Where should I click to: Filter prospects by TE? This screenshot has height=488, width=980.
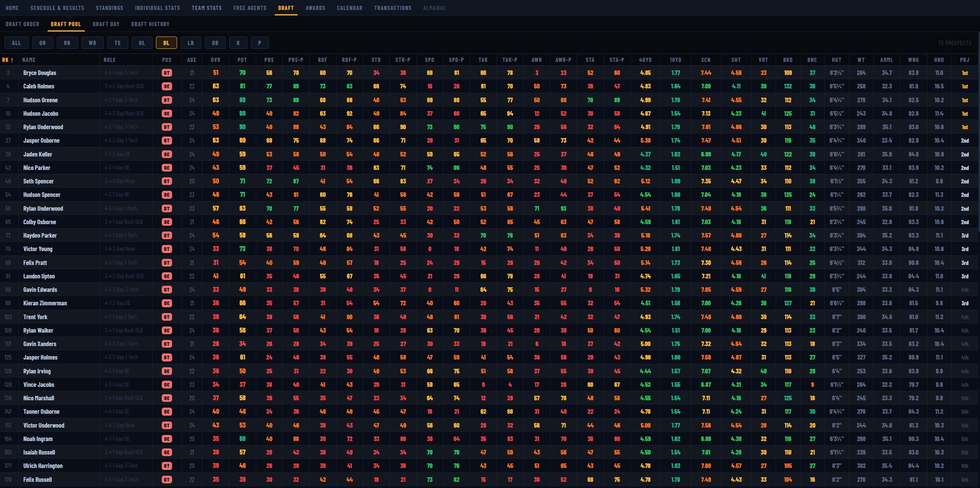(x=118, y=43)
